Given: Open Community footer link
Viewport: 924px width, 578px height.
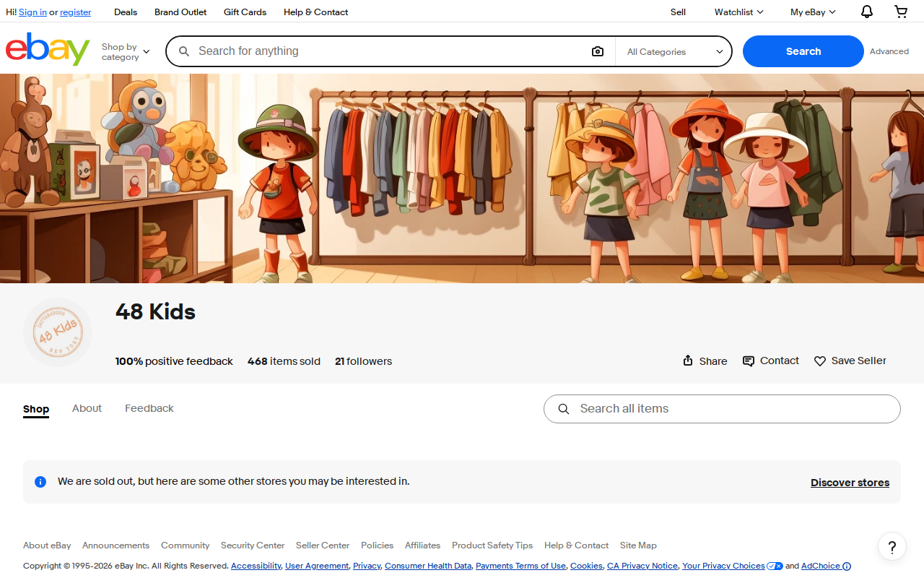Looking at the screenshot, I should 185,545.
